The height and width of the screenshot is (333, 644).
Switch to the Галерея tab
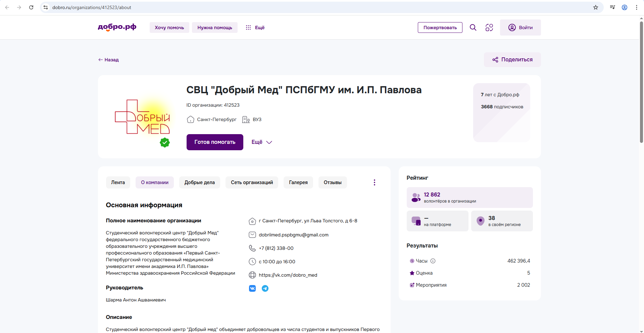(298, 182)
